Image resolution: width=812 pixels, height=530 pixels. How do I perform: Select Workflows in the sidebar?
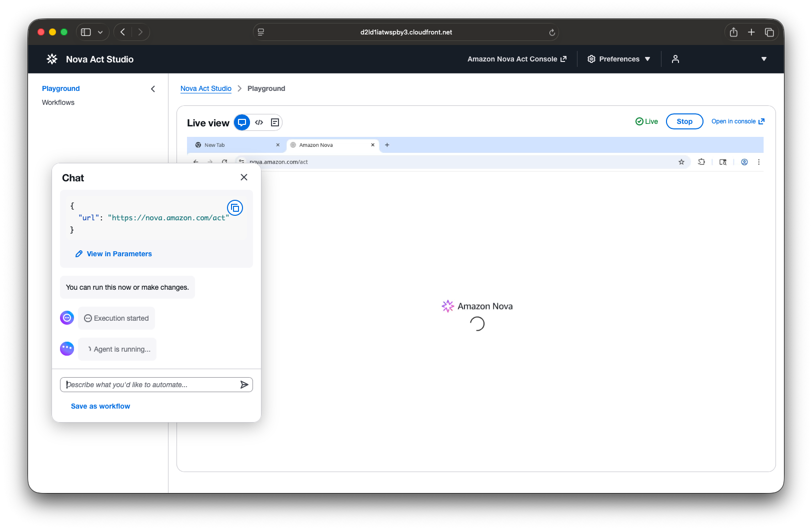pyautogui.click(x=58, y=102)
